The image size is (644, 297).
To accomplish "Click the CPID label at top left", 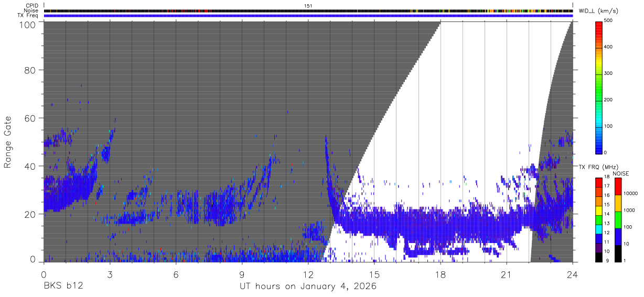I will click(32, 6).
